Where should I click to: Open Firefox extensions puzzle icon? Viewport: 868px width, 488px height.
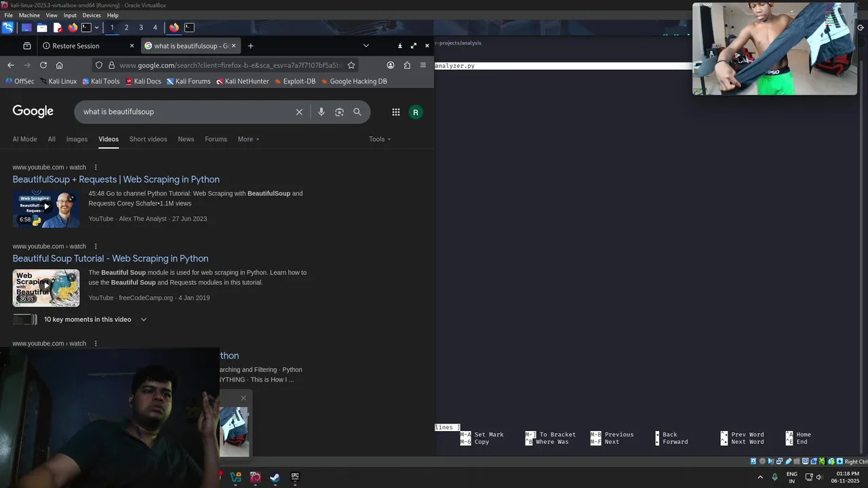[407, 65]
